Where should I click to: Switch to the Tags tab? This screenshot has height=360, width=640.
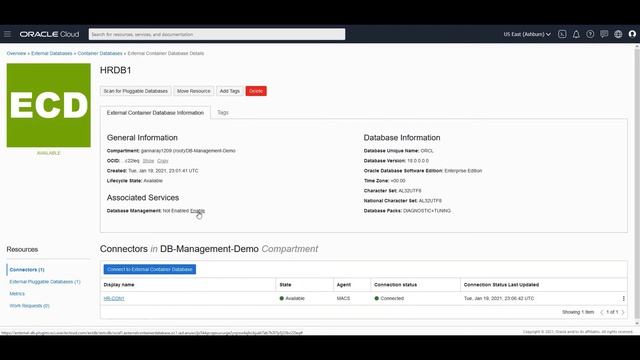pos(223,112)
